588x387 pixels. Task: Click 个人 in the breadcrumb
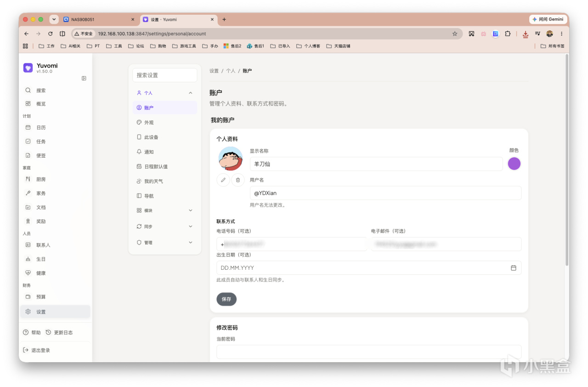tap(231, 71)
